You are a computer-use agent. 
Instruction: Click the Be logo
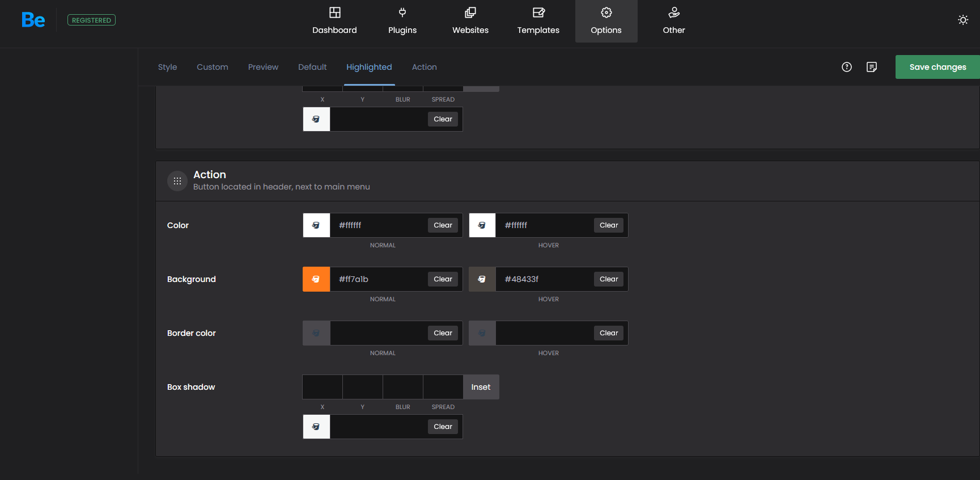click(x=33, y=20)
